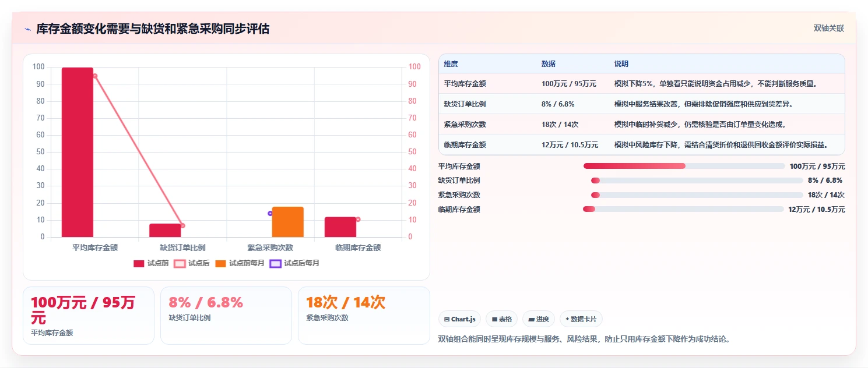Screen dimensions: 868x368
Task: Click the 数据卡片 chip
Action: click(x=581, y=319)
